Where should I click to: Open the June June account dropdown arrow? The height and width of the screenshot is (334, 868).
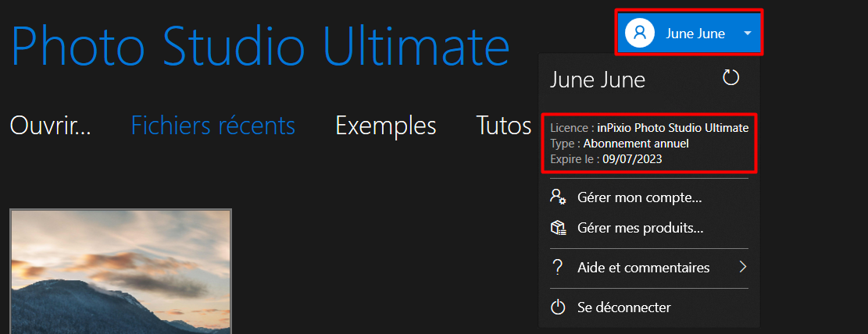748,34
